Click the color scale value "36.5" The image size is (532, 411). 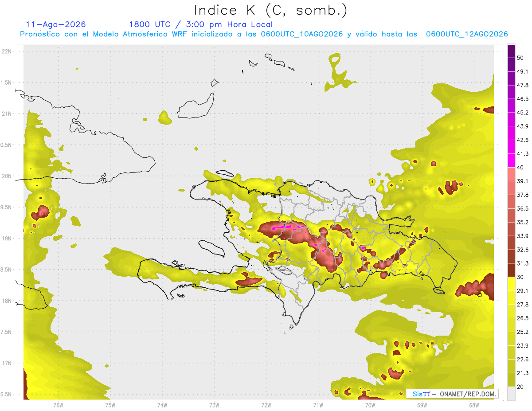522,208
